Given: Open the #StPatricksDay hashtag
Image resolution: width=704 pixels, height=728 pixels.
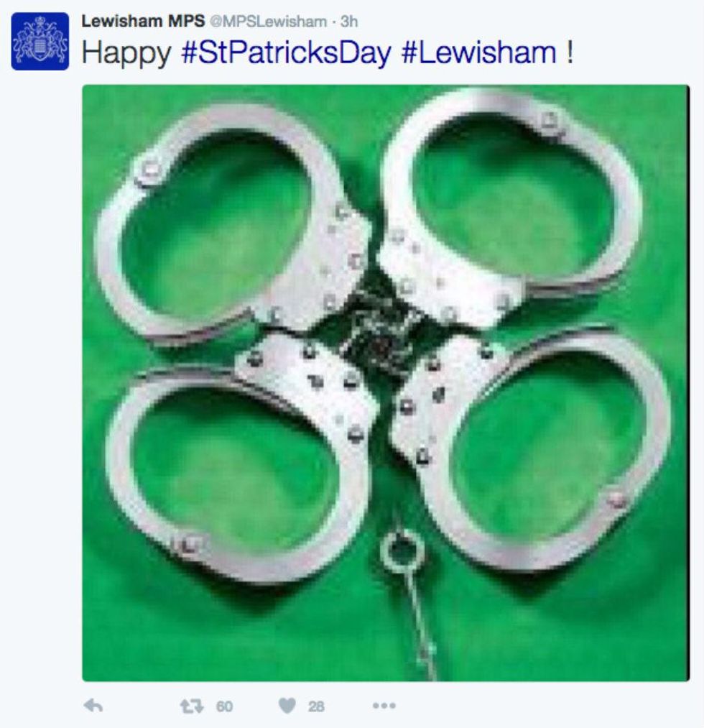Looking at the screenshot, I should coord(287,52).
